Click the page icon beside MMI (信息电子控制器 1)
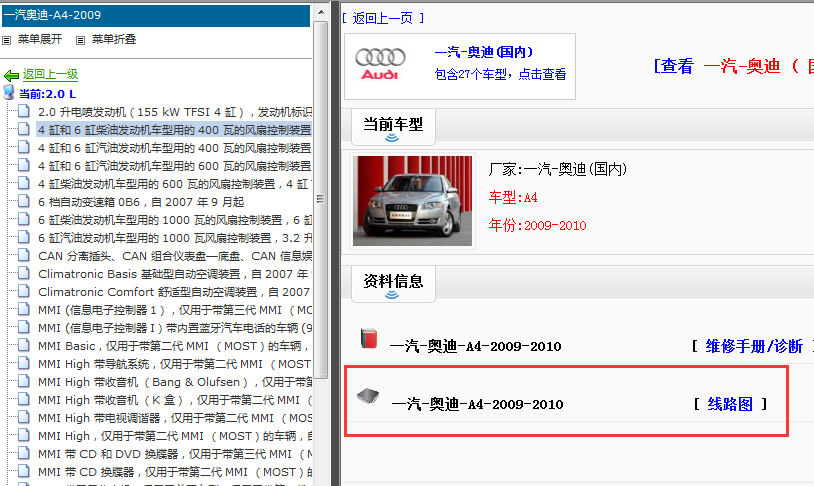 pos(24,309)
